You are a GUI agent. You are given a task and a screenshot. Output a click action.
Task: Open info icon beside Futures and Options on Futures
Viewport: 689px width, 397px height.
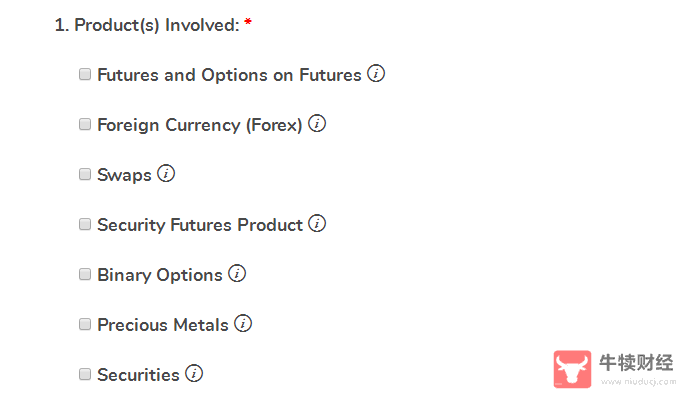376,73
